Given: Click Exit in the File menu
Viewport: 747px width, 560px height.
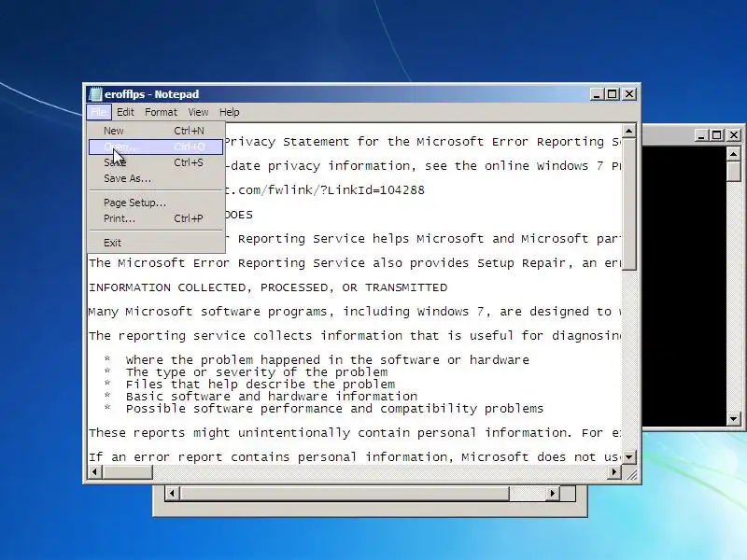Looking at the screenshot, I should 156,243.
